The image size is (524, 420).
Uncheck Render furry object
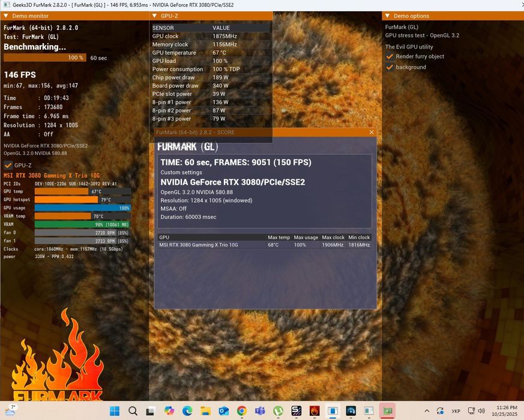click(390, 56)
